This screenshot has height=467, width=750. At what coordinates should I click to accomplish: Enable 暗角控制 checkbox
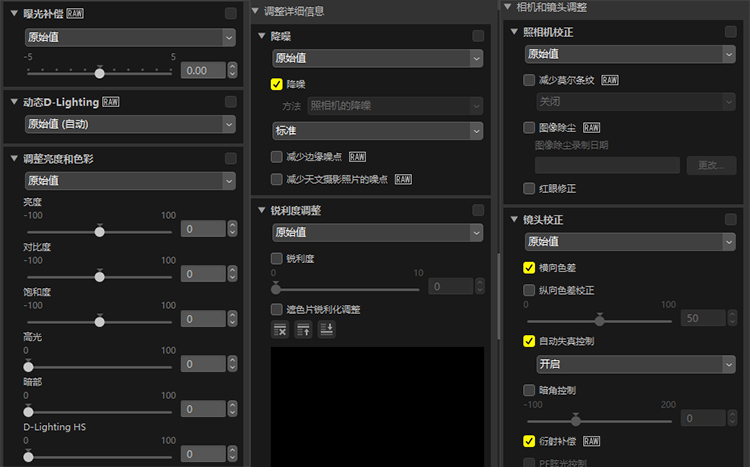(x=529, y=390)
